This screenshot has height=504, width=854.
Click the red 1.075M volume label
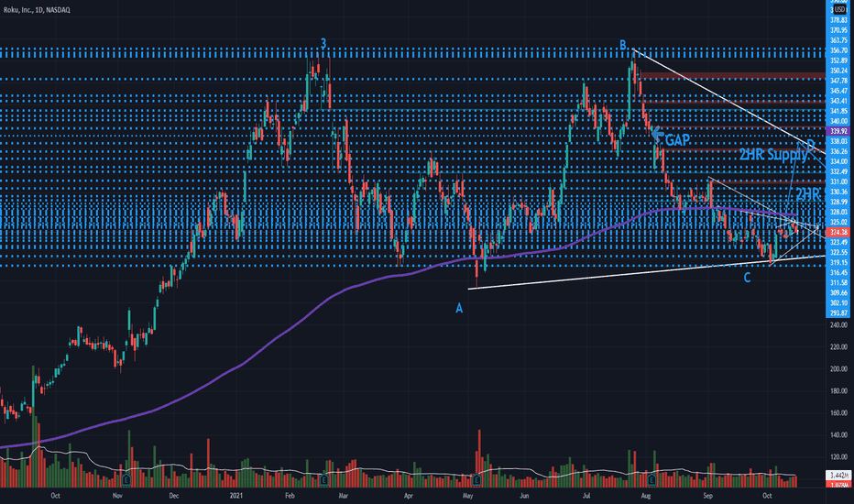tap(838, 485)
